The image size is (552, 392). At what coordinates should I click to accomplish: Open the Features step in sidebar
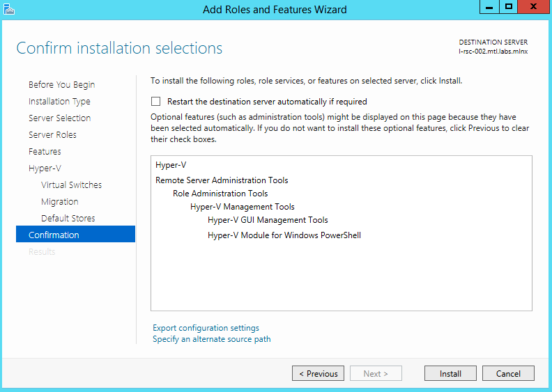(x=45, y=152)
